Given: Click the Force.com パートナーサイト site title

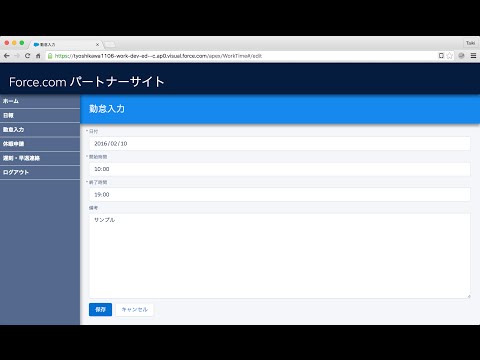Looking at the screenshot, I should click(x=87, y=82).
